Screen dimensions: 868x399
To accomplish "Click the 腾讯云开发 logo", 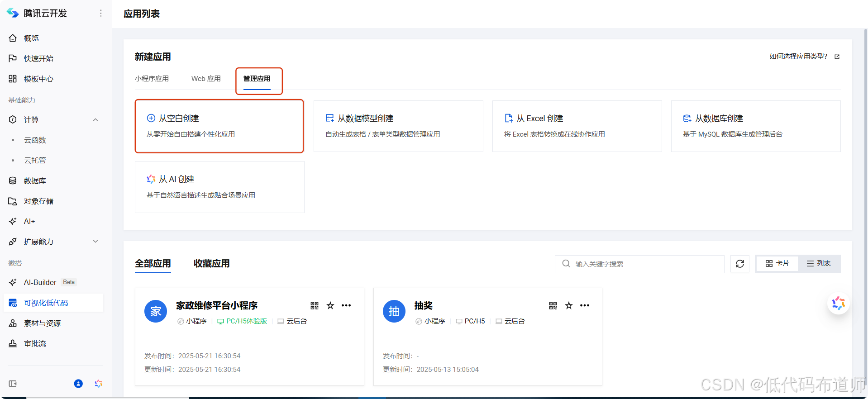I will tap(13, 13).
